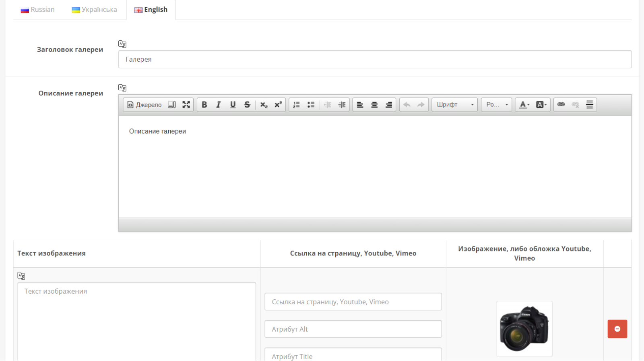
Task: Click the show blocks icon
Action: (x=172, y=105)
